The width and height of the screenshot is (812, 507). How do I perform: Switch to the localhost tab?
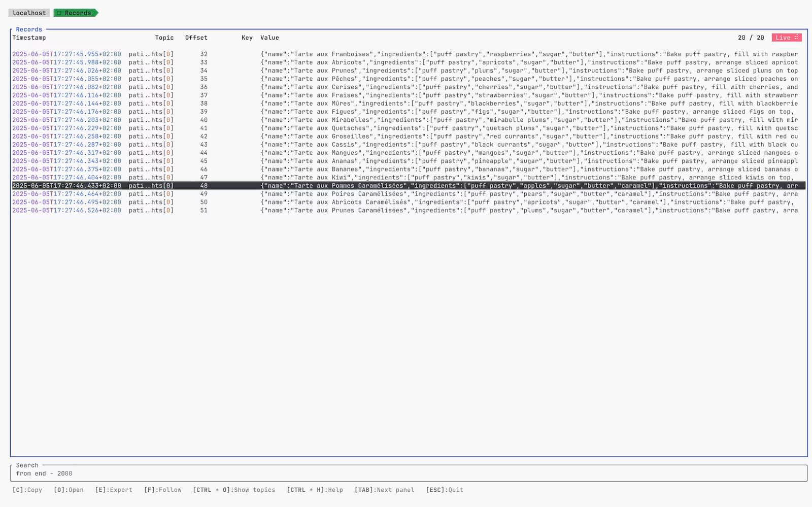tap(28, 13)
